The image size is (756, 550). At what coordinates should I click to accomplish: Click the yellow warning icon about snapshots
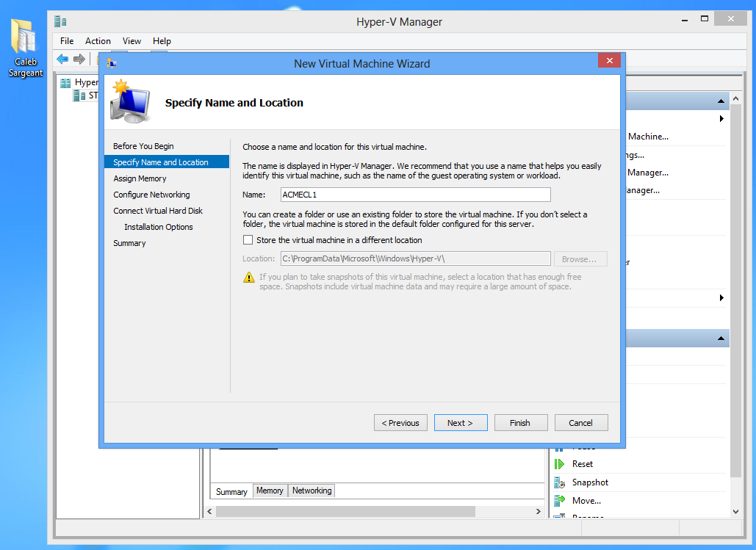click(249, 277)
